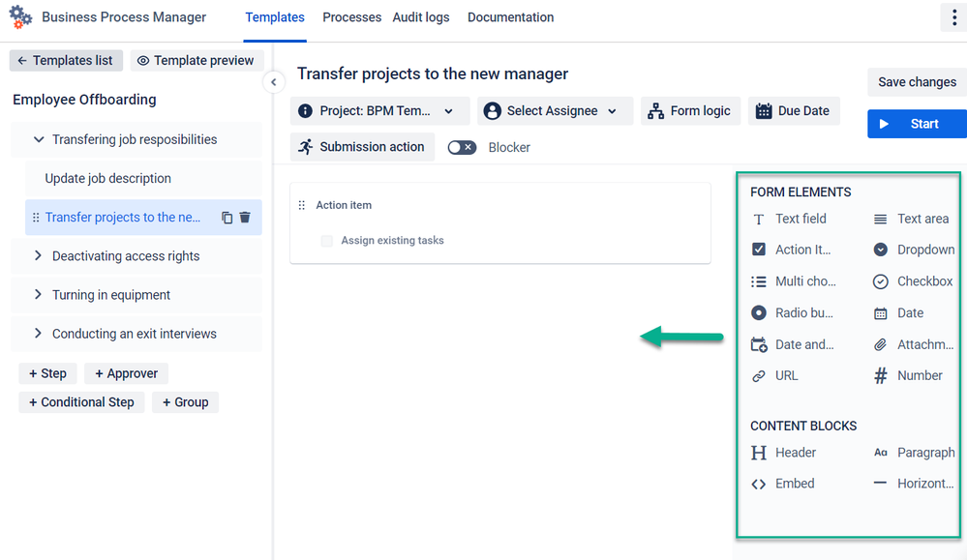Switch to the Templates tab

(x=275, y=17)
